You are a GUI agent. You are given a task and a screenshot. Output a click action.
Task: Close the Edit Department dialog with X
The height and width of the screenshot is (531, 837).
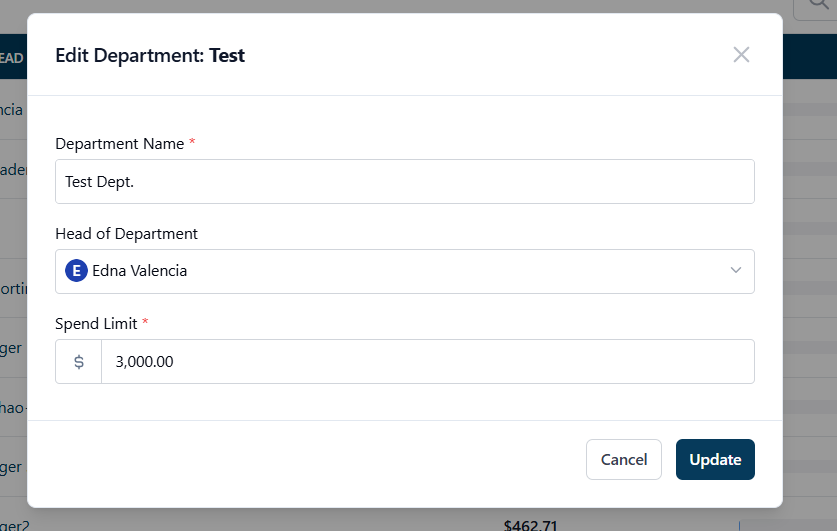(x=741, y=54)
